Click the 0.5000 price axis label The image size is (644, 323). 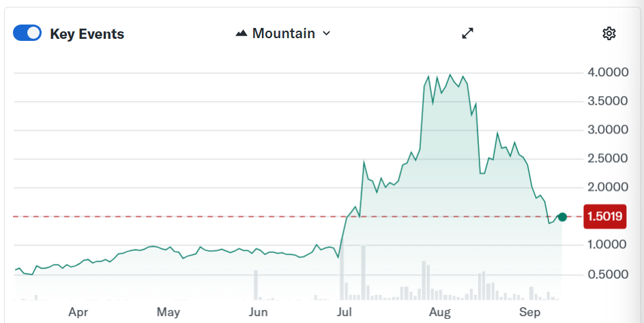point(607,274)
